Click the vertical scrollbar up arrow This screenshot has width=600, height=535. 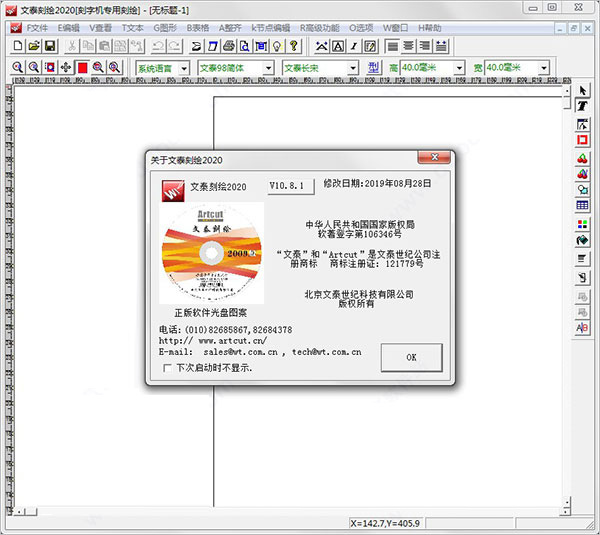point(566,91)
